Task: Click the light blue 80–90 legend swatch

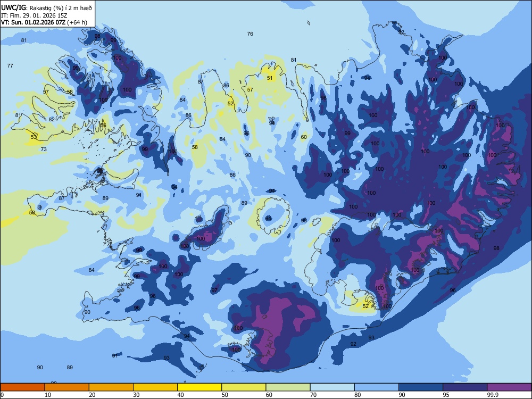Action: pos(377,387)
